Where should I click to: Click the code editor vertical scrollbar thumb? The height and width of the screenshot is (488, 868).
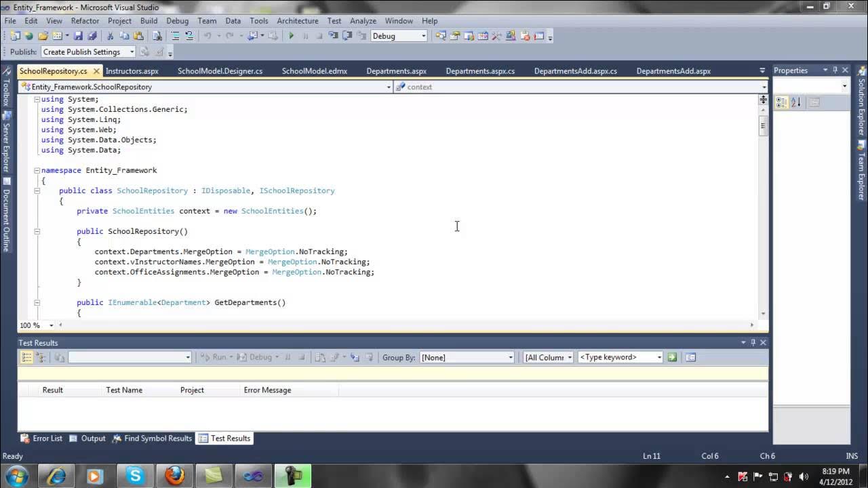tap(763, 125)
